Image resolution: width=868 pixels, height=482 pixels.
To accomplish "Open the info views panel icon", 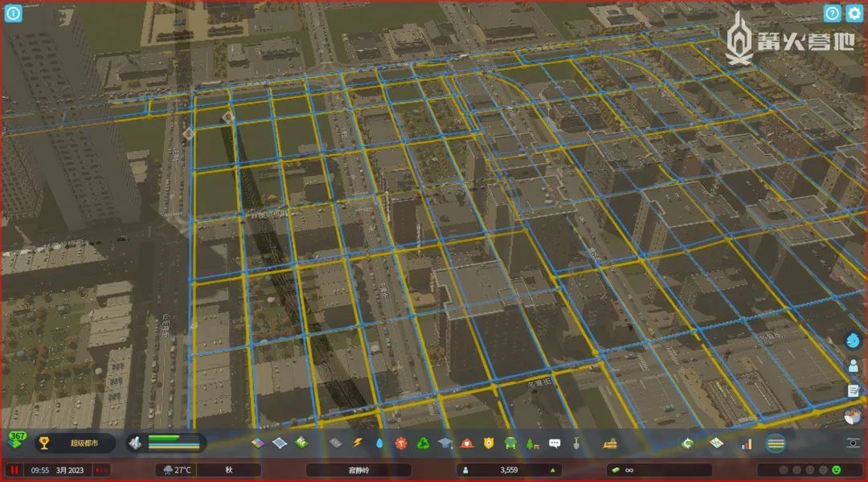I will [14, 13].
